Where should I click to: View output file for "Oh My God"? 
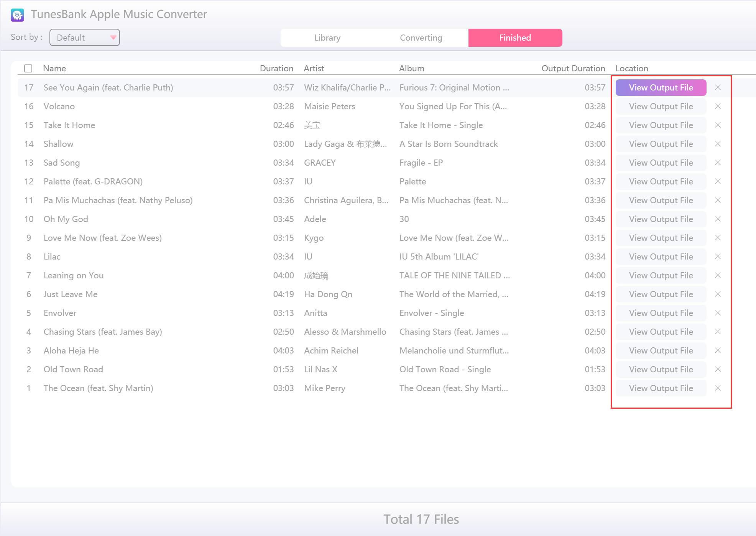tap(661, 219)
